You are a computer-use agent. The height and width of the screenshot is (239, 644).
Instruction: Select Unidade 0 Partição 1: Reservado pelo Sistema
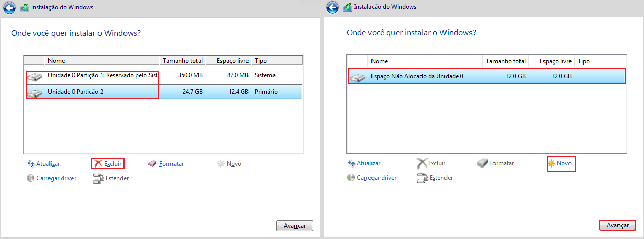(163, 75)
